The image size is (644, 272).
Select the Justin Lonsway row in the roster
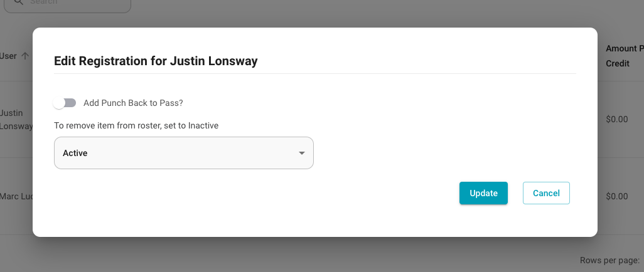coord(16,119)
